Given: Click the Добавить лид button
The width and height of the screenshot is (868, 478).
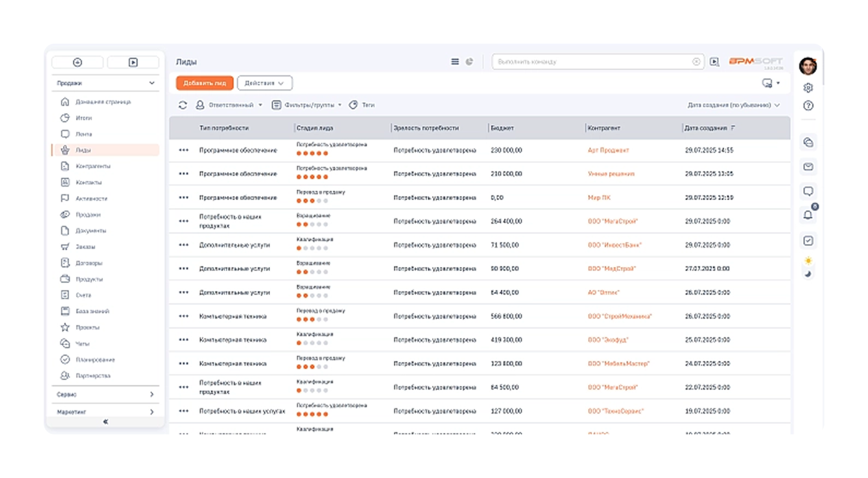Looking at the screenshot, I should point(205,83).
